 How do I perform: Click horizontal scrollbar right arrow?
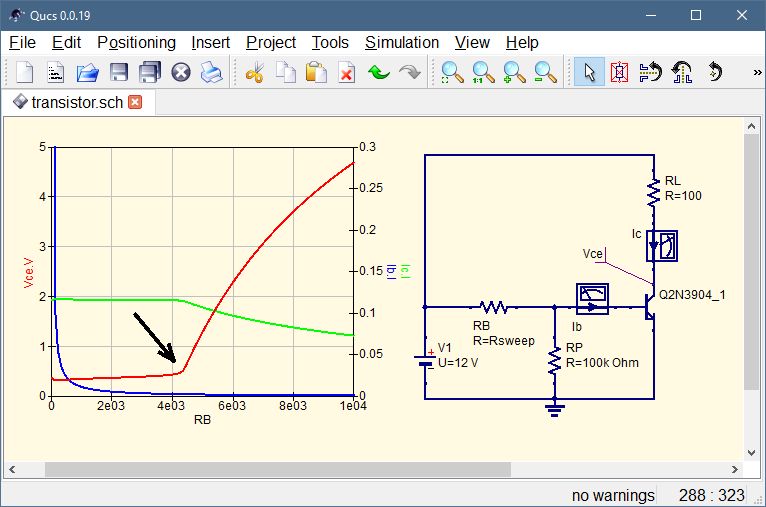tap(734, 469)
